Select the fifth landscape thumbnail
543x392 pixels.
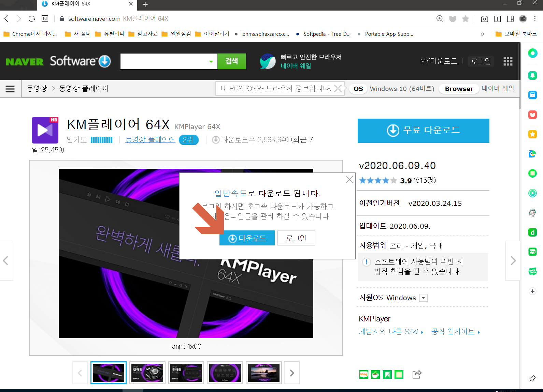tap(264, 373)
